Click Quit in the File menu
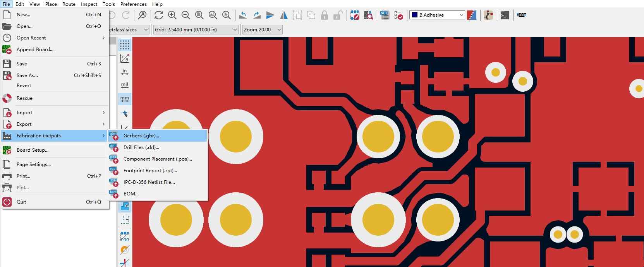This screenshot has height=267, width=644. click(55, 202)
